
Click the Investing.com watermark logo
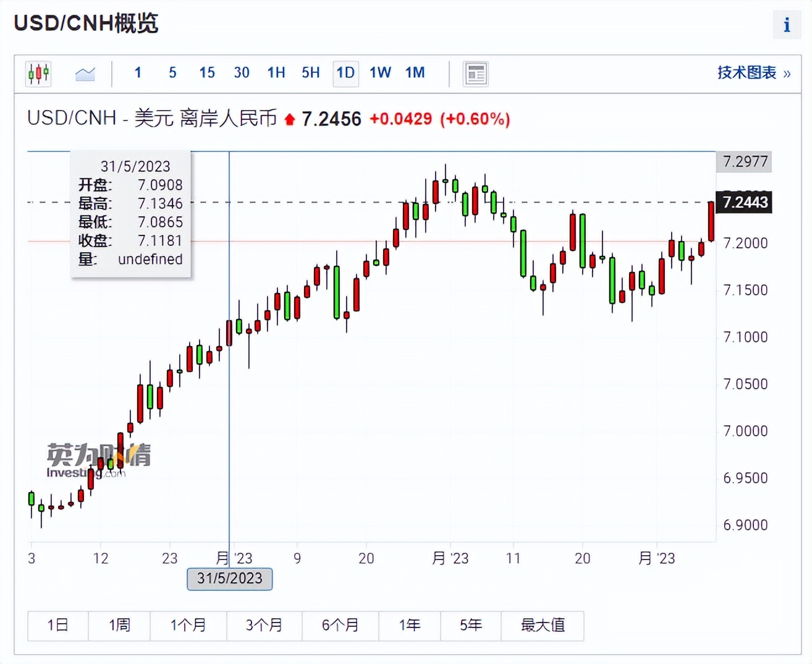[98, 461]
